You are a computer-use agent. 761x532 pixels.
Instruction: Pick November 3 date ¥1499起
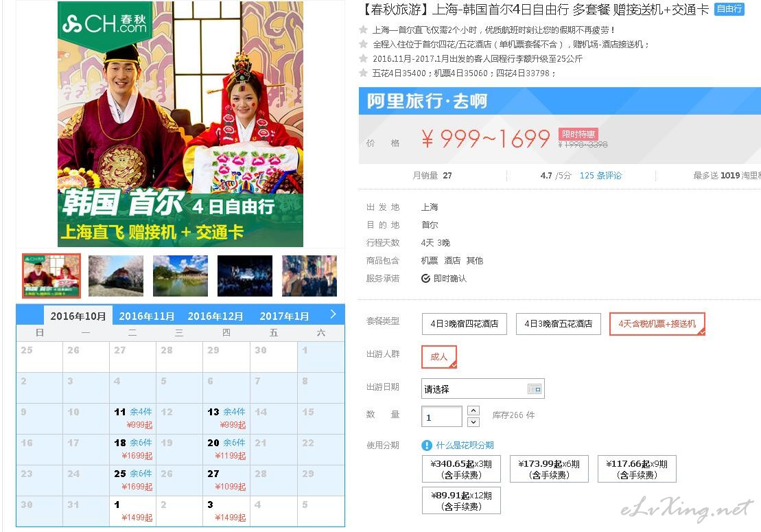(226, 511)
